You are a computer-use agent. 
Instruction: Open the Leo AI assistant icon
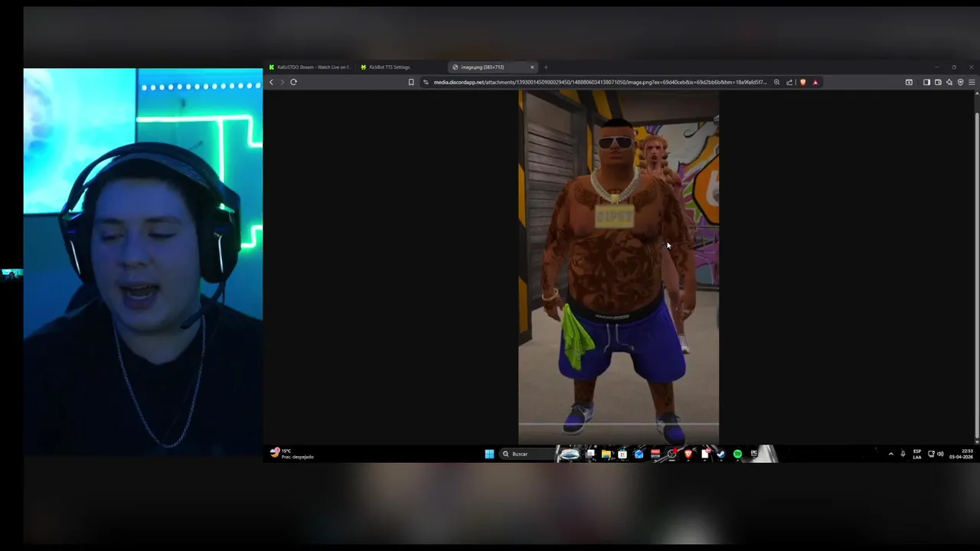(949, 82)
